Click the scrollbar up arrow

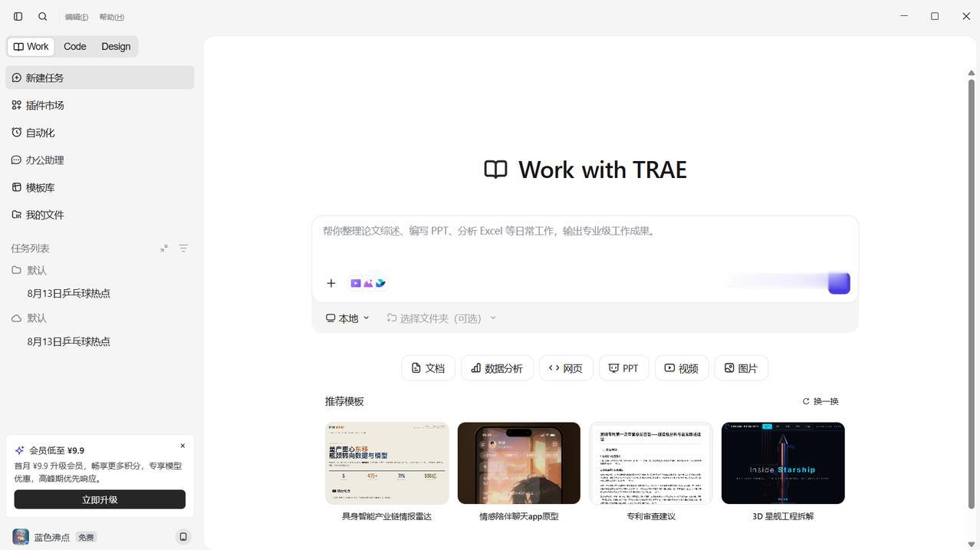click(x=971, y=73)
